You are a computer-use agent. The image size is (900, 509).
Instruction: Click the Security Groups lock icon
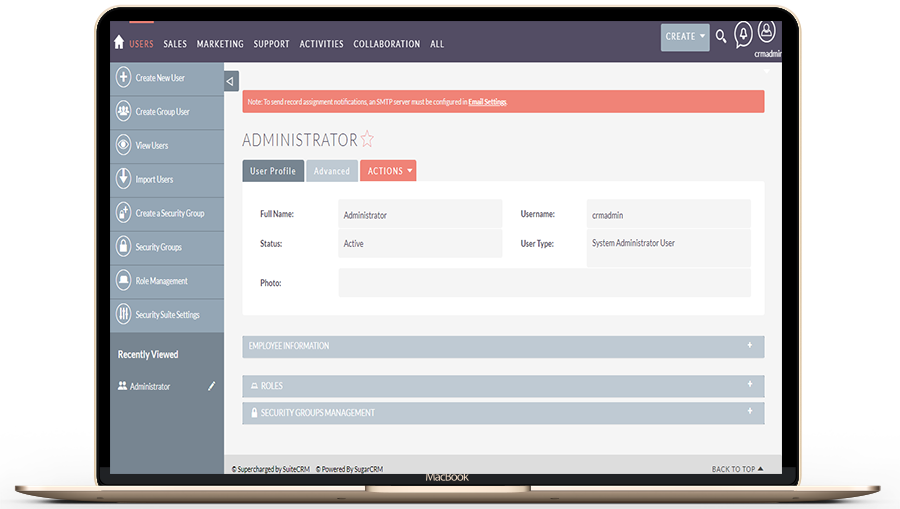coord(123,246)
